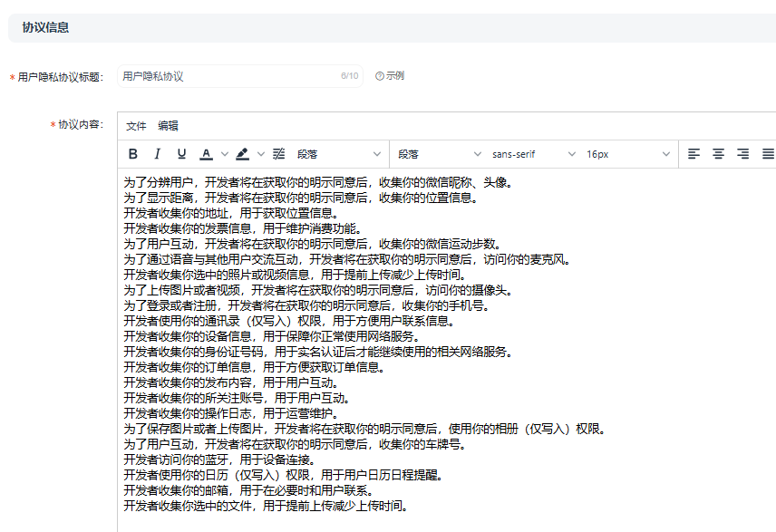Open the 文件 menu
This screenshot has width=776, height=532.
click(136, 126)
